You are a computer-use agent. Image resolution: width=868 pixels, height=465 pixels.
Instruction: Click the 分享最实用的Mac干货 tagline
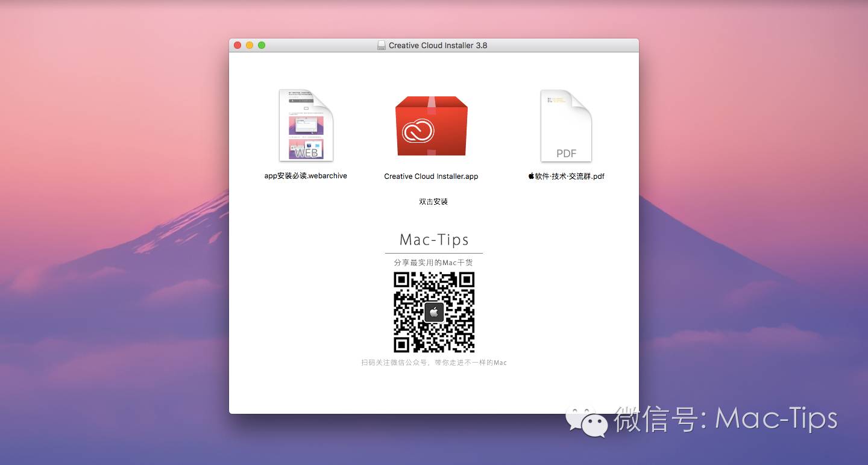433,262
